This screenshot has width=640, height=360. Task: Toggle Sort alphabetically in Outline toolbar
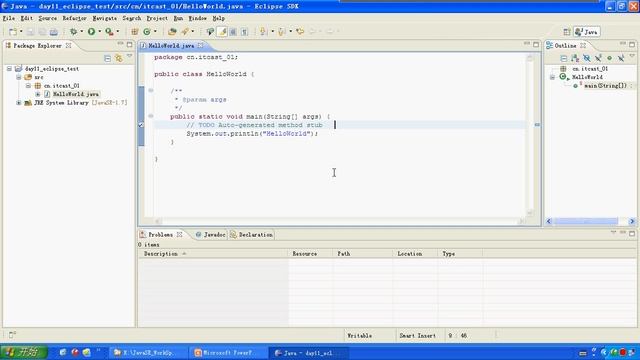click(575, 58)
